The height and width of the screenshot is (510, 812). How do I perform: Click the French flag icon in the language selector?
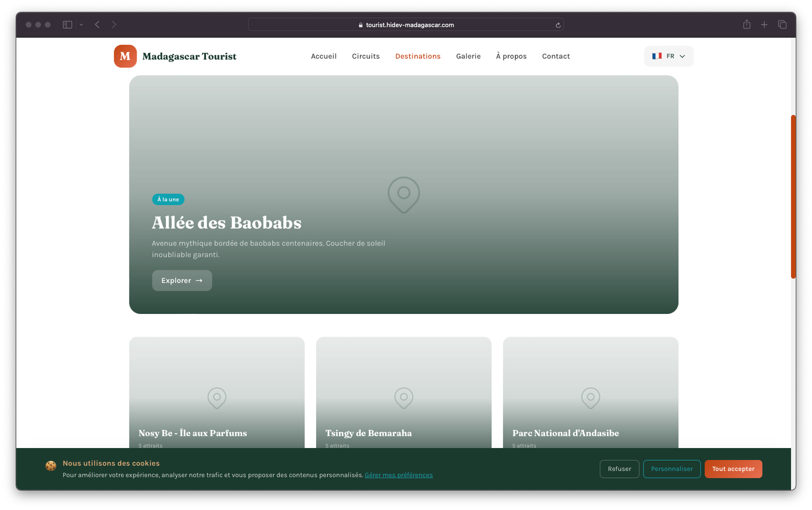658,56
